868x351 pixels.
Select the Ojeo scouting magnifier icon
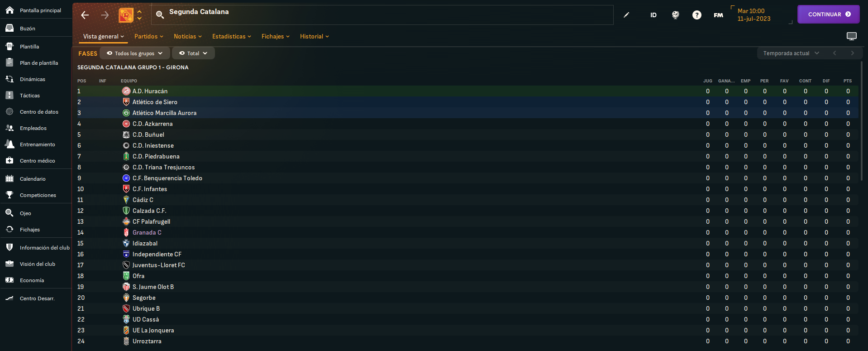click(10, 213)
